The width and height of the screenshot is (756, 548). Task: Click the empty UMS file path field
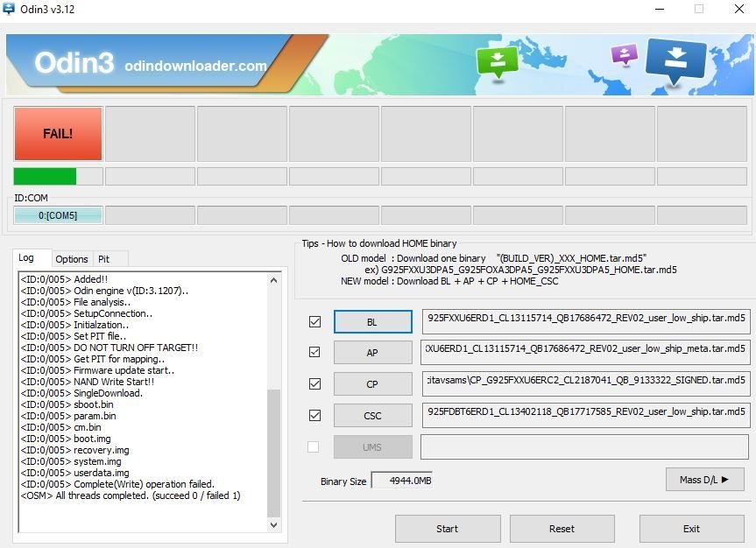click(x=585, y=446)
